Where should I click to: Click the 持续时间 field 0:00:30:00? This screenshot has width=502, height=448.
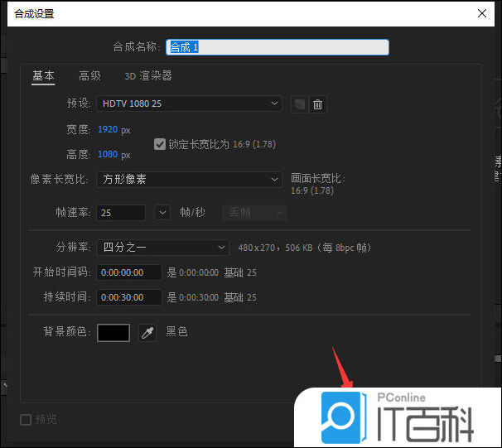(129, 297)
